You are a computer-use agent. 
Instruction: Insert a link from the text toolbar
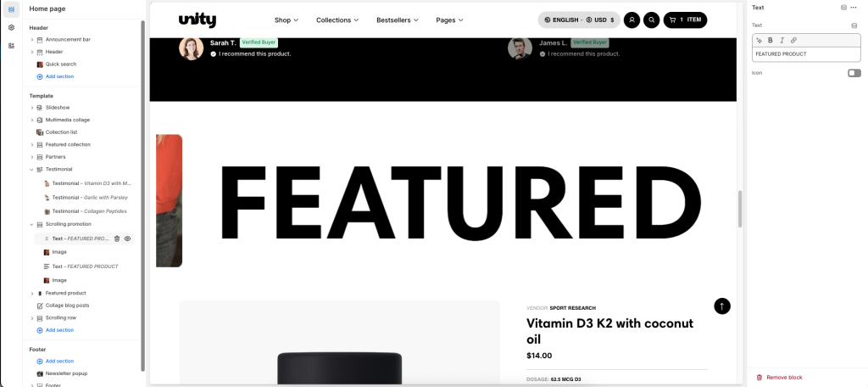[x=793, y=40]
